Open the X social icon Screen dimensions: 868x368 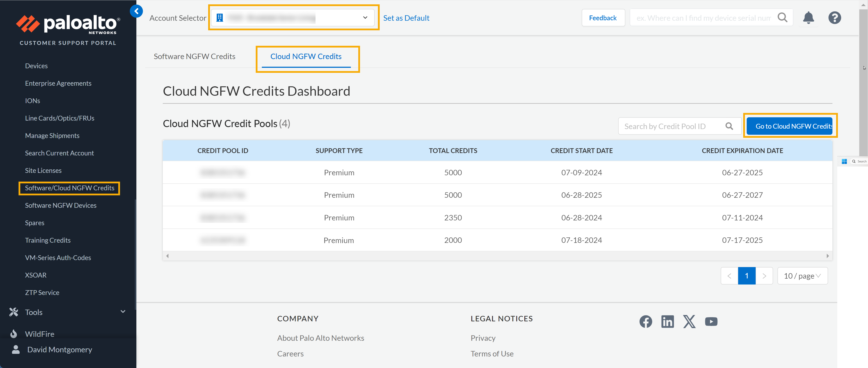[x=689, y=322]
